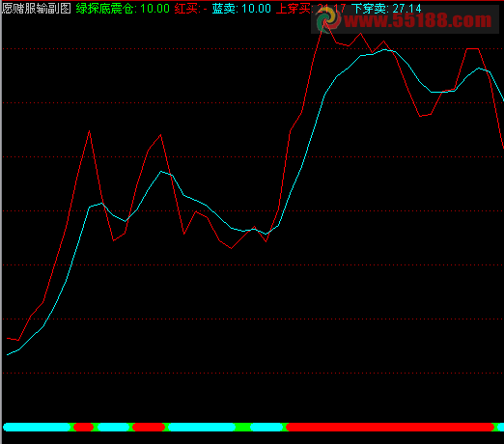Screen dimensions: 504x444
Task: Click the cyan 下穿卖 27.14 label
Action: click(x=386, y=9)
